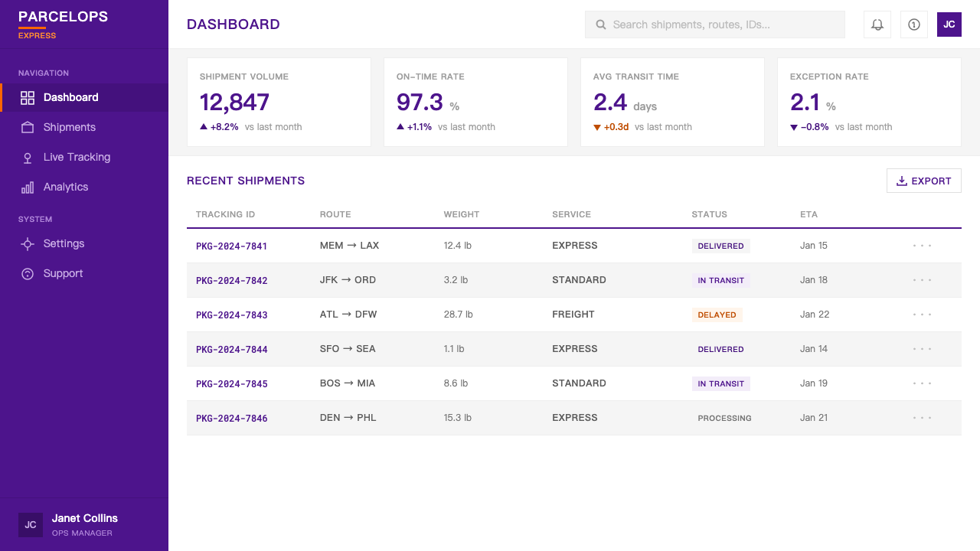
Task: Click ETA Jan 22 cell
Action: [x=814, y=315]
